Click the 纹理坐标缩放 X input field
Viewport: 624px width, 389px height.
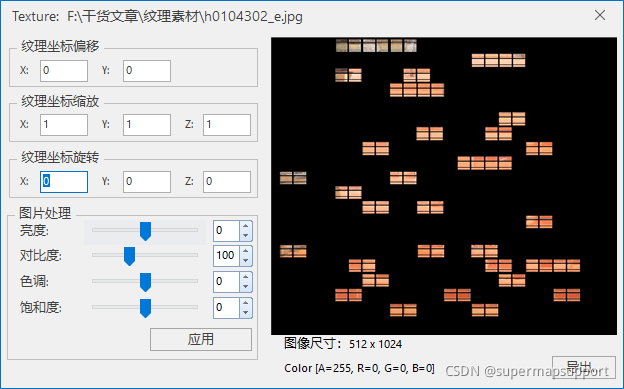pos(64,125)
